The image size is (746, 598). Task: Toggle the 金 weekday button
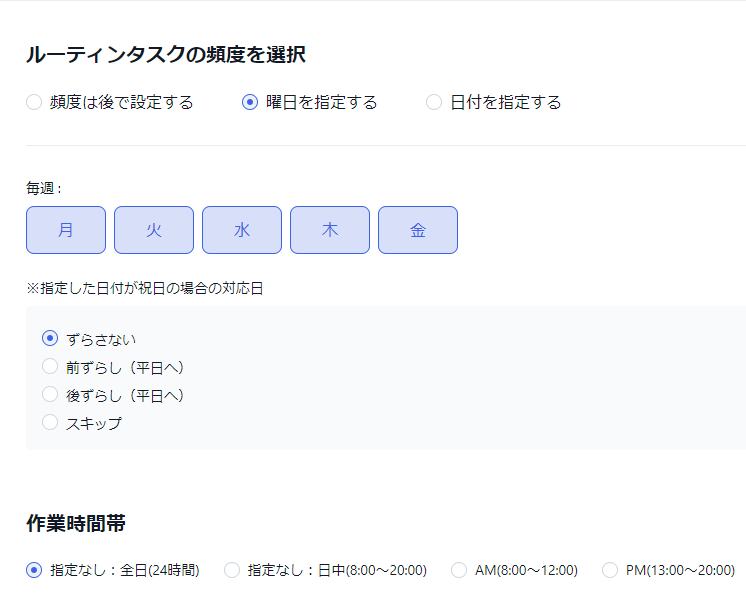pyautogui.click(x=418, y=230)
